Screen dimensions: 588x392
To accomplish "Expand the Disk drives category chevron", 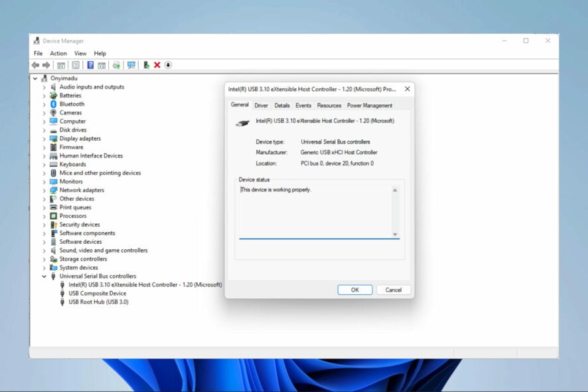I will tap(44, 130).
